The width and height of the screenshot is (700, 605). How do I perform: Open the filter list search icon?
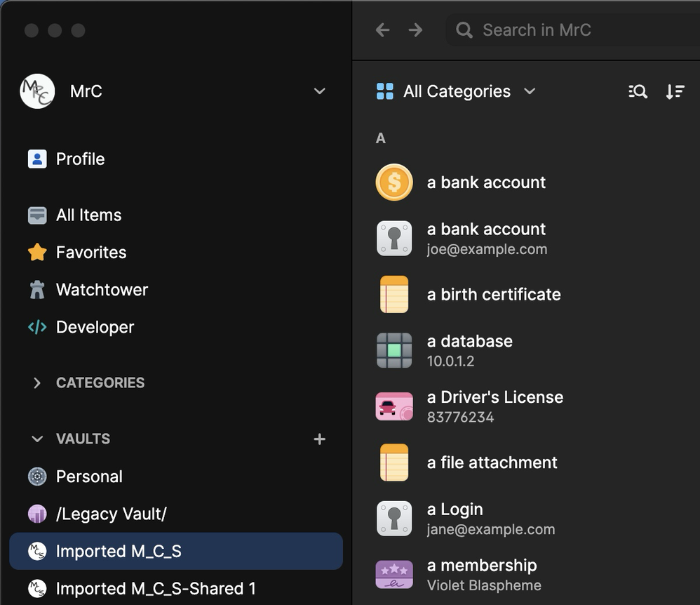click(638, 91)
